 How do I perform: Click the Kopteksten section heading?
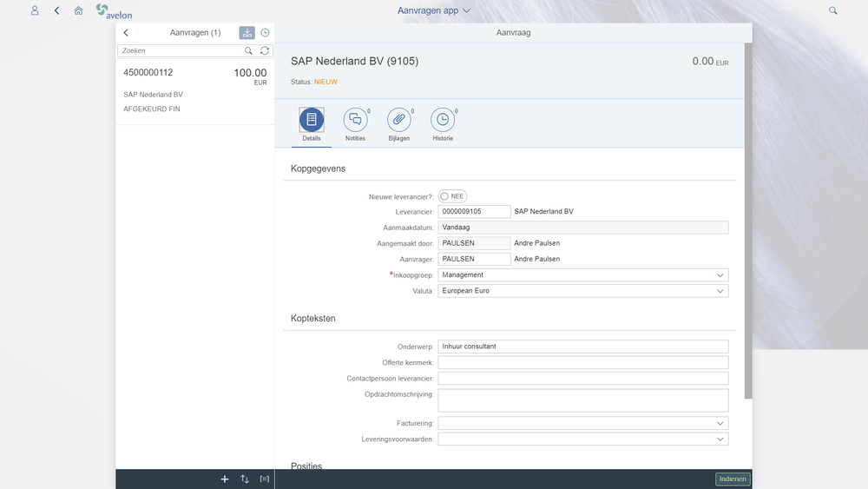(x=312, y=319)
